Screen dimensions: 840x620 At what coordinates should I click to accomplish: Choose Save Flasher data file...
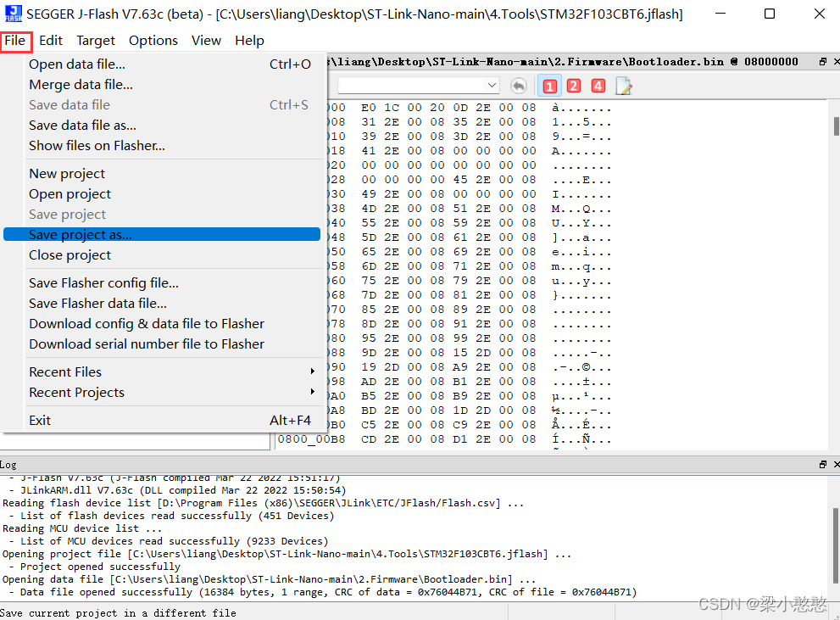point(162,304)
